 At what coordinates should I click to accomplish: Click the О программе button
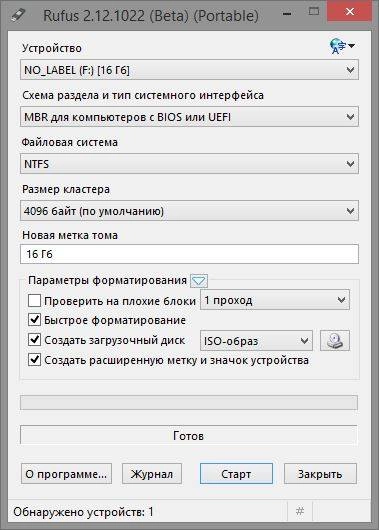(x=66, y=474)
